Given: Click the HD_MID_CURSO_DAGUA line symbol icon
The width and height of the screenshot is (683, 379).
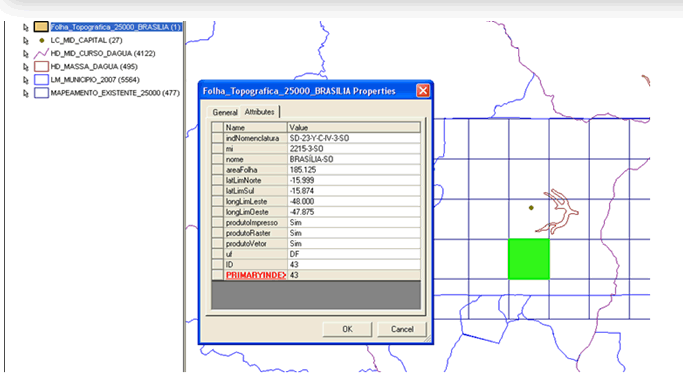Looking at the screenshot, I should [x=41, y=54].
